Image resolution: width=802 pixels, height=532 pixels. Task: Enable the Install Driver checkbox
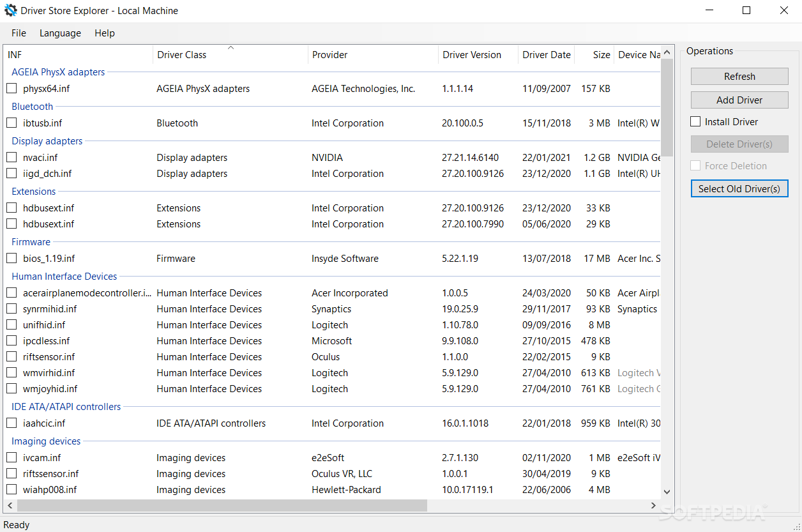[x=696, y=122]
